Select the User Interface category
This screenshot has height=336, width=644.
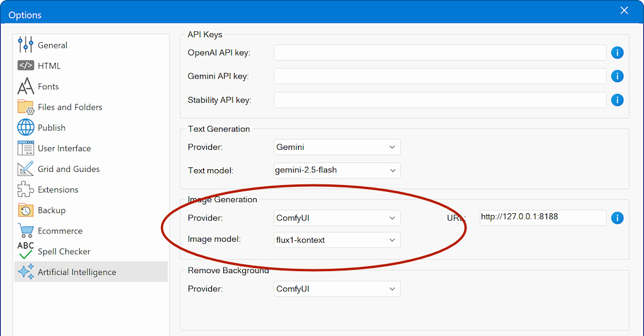click(x=91, y=148)
